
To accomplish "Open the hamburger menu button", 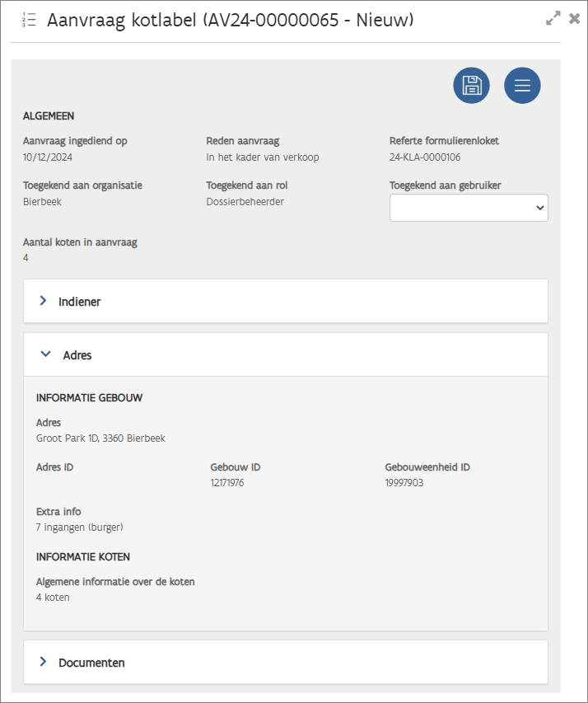I will [x=522, y=86].
